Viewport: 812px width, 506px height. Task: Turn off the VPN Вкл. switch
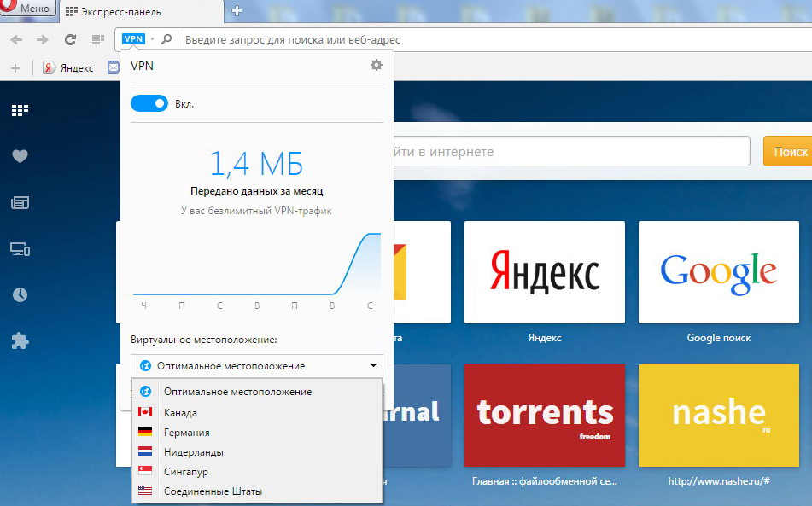[x=149, y=103]
